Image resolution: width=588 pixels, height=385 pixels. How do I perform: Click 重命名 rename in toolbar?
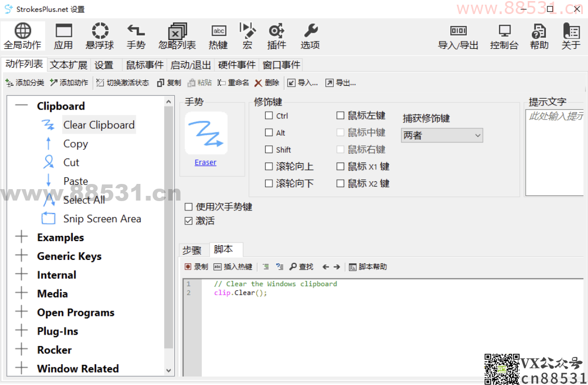pos(233,83)
